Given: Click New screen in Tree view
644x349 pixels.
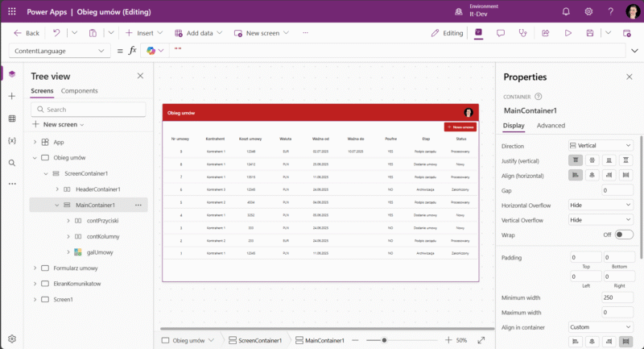Looking at the screenshot, I should pos(58,125).
